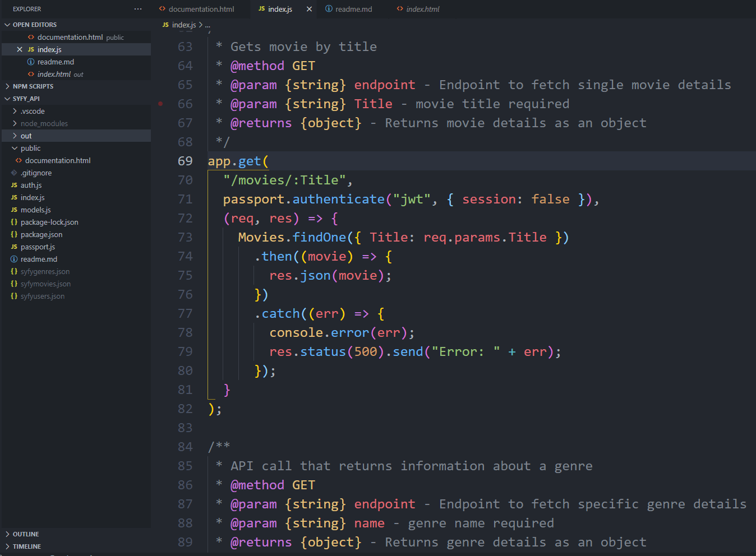756x556 pixels.
Task: Click passport.authenticate in line 71
Action: coord(304,199)
